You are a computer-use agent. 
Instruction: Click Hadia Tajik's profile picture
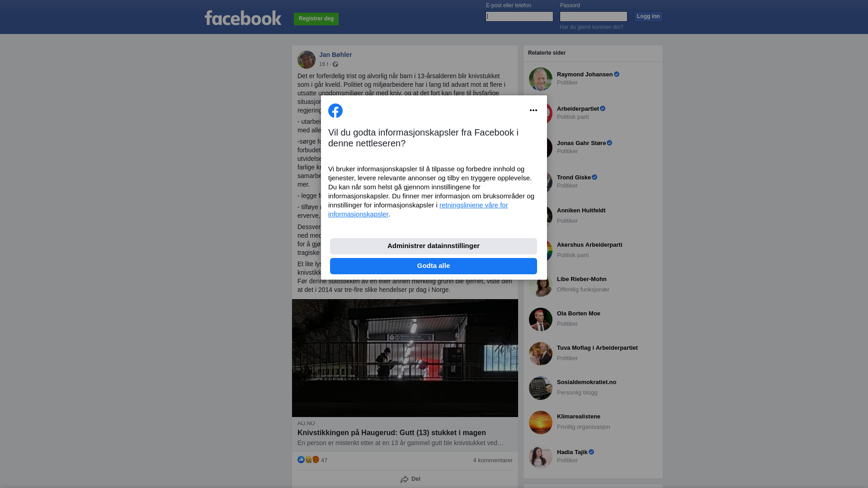541,457
